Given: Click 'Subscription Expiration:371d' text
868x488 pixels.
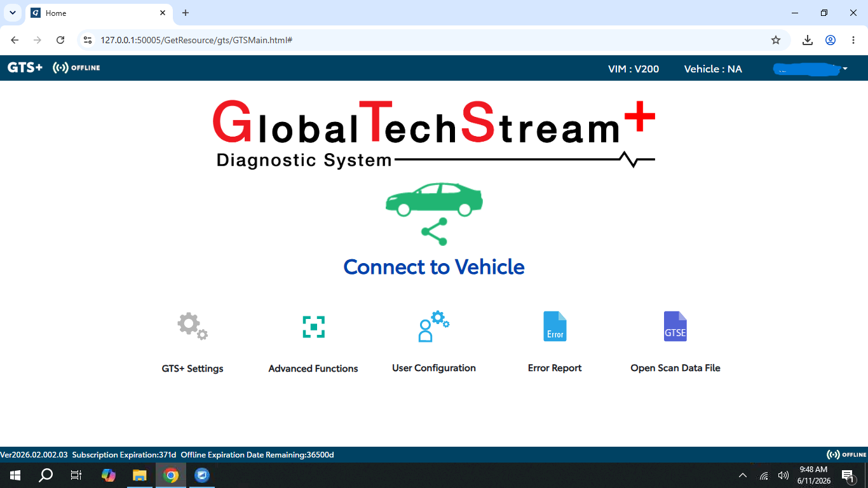Looking at the screenshot, I should click(124, 455).
